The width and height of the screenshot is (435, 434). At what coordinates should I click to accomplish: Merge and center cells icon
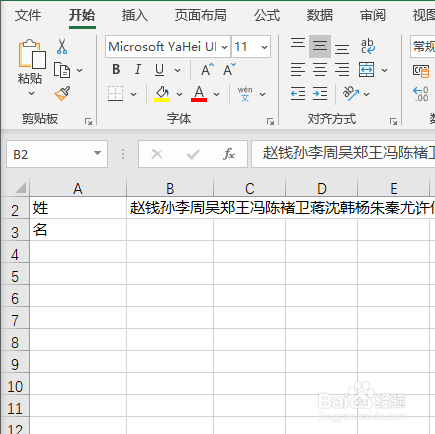coord(366,70)
